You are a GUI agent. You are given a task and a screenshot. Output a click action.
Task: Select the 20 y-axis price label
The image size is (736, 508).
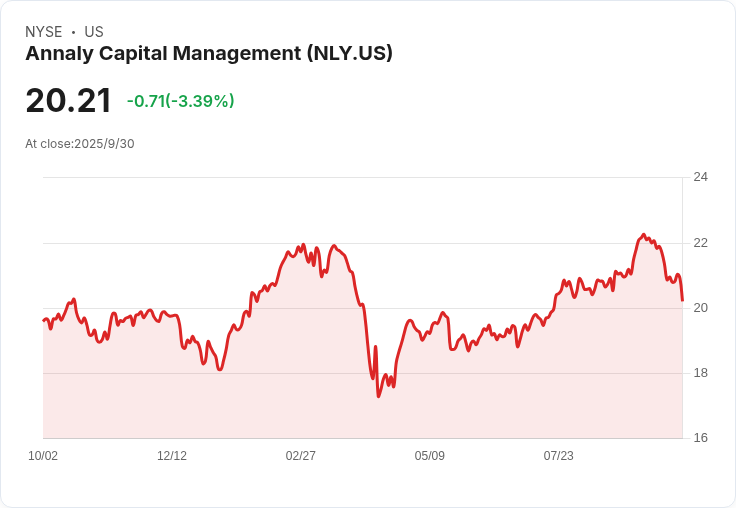pos(700,308)
